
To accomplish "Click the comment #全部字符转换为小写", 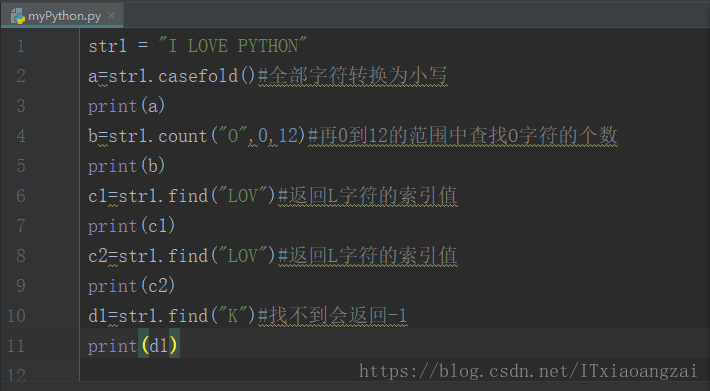I will 353,76.
